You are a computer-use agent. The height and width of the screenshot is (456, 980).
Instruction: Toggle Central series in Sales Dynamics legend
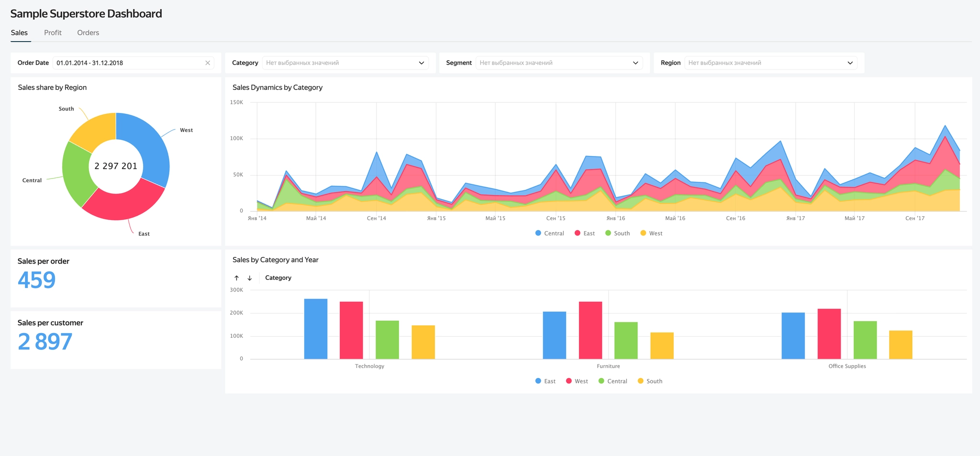549,234
